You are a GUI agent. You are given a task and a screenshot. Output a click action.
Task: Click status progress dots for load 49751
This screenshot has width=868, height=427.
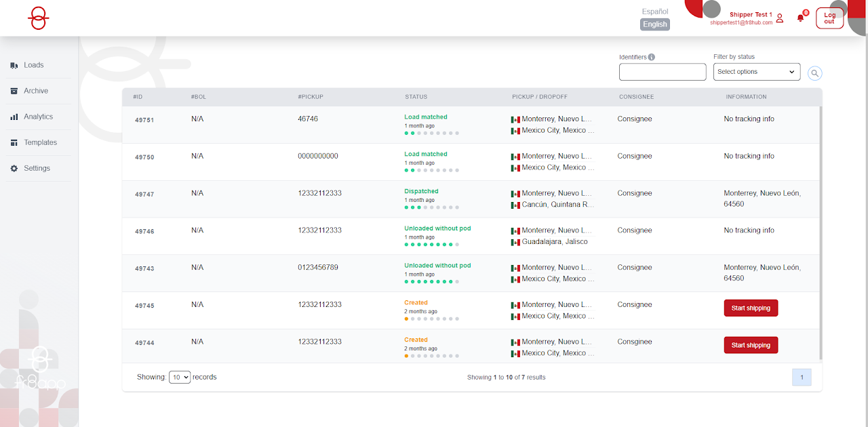pos(432,134)
